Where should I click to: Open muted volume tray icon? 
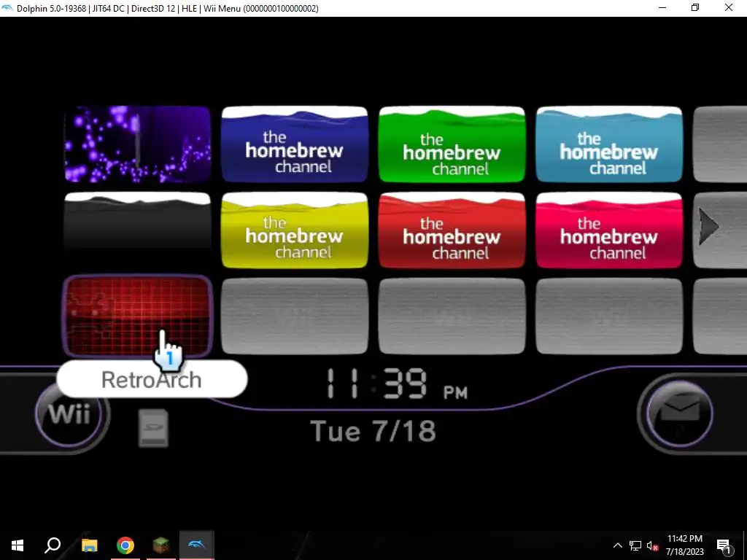coord(652,545)
